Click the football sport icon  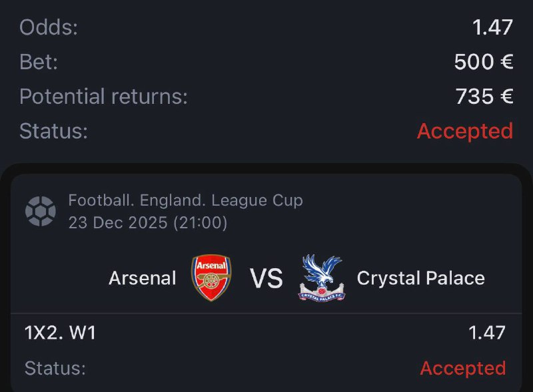point(40,211)
